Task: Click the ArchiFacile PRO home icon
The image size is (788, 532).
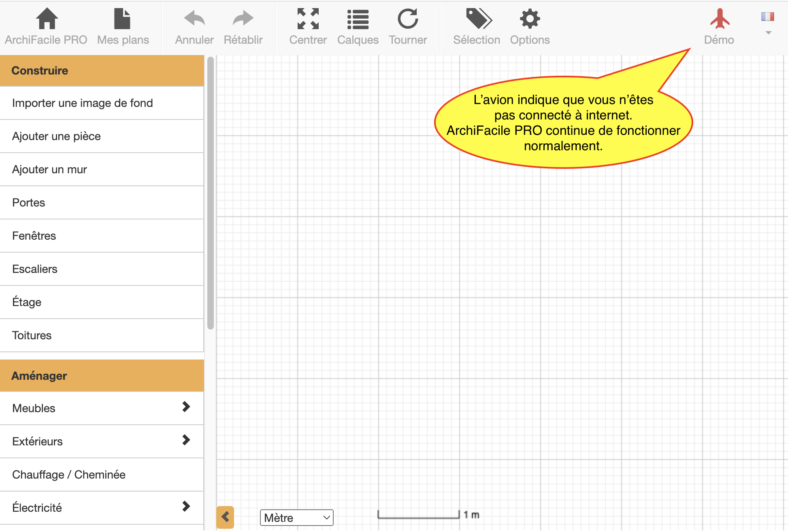Action: 47,19
